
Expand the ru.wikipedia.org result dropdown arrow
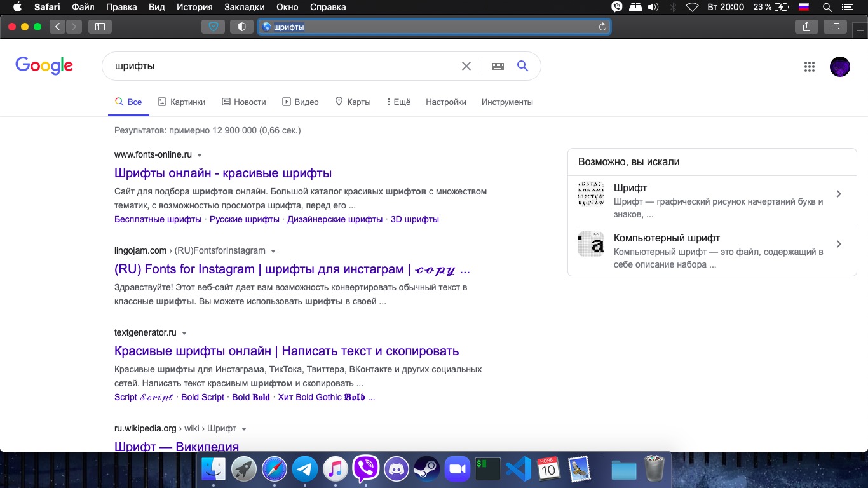(x=244, y=429)
